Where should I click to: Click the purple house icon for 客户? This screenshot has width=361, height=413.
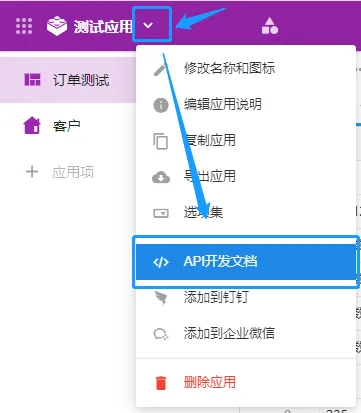tap(32, 126)
